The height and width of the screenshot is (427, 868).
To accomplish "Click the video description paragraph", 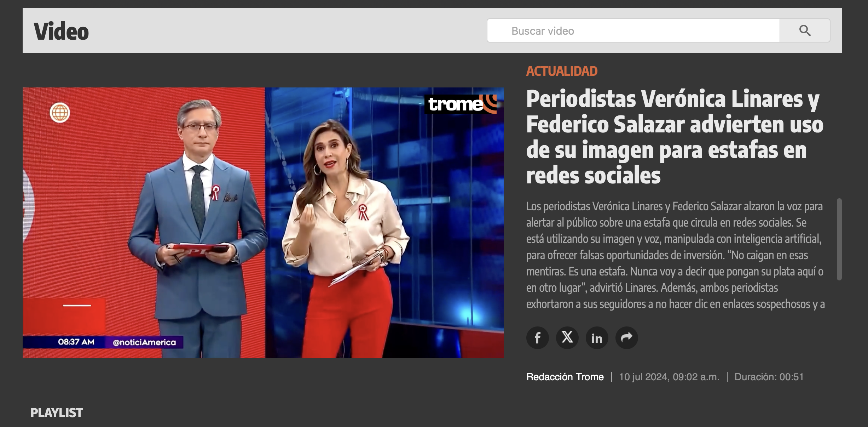I will (675, 255).
